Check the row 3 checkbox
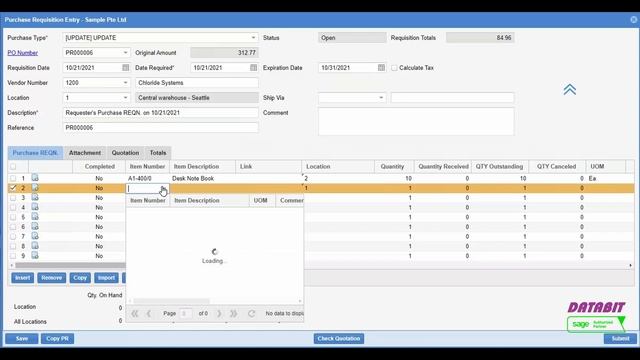 pyautogui.click(x=13, y=198)
